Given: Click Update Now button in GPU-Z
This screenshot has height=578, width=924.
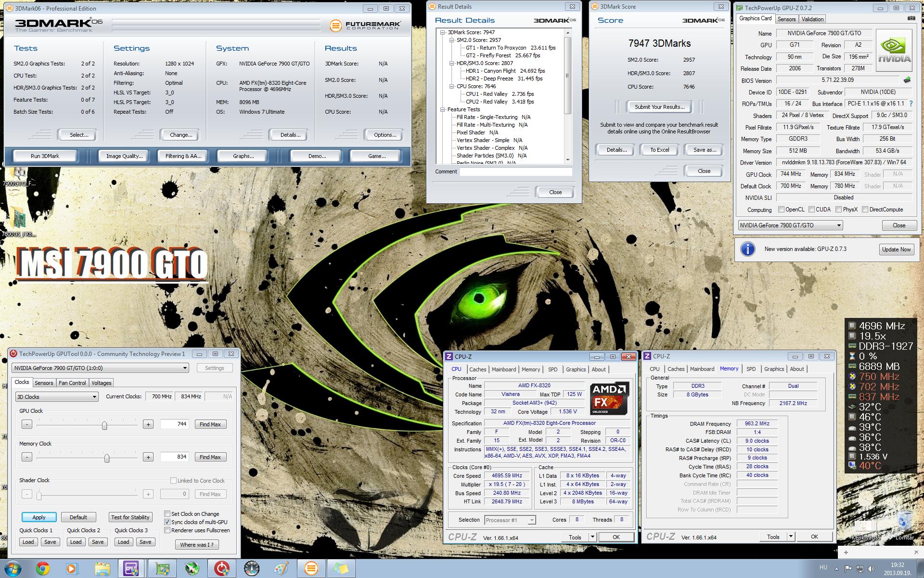Looking at the screenshot, I should [x=896, y=249].
